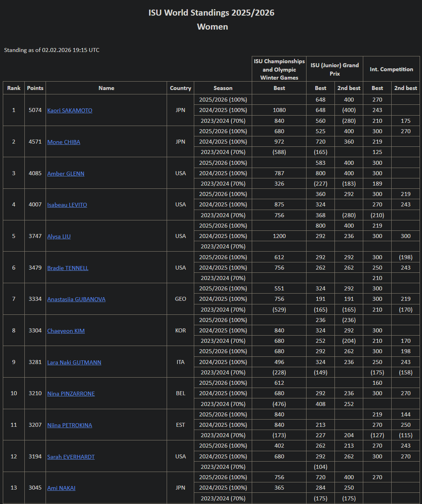The height and width of the screenshot is (504, 422).
Task: Select Tennell's (198) competition score
Action: 406,257
